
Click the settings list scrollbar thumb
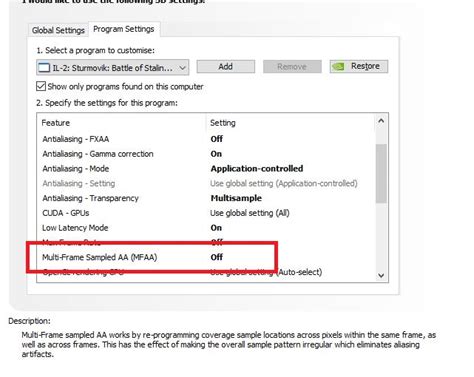[x=381, y=173]
